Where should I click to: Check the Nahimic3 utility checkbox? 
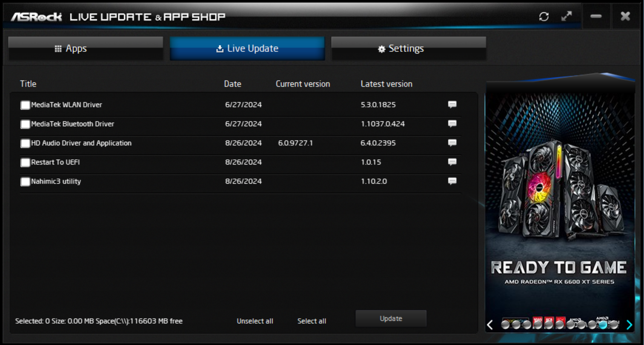25,181
